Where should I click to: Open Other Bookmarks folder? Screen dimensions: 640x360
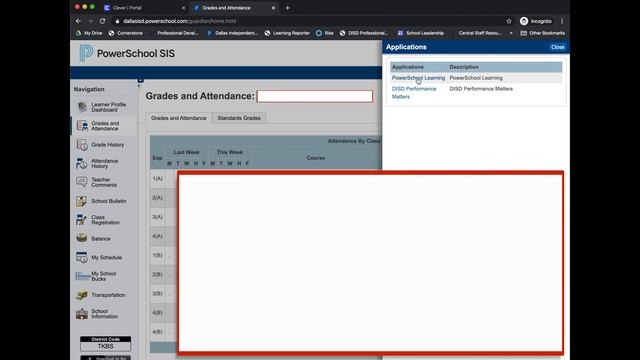[x=542, y=33]
